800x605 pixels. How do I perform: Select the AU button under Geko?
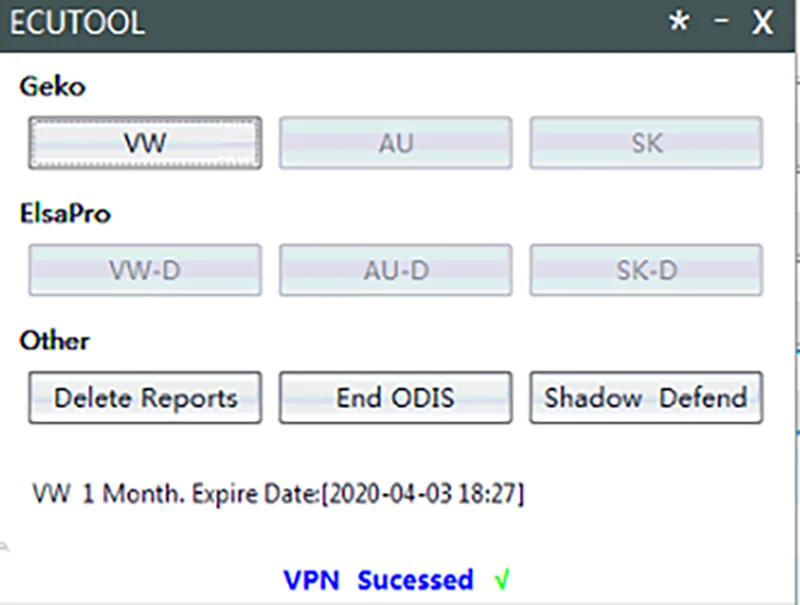[x=395, y=143]
